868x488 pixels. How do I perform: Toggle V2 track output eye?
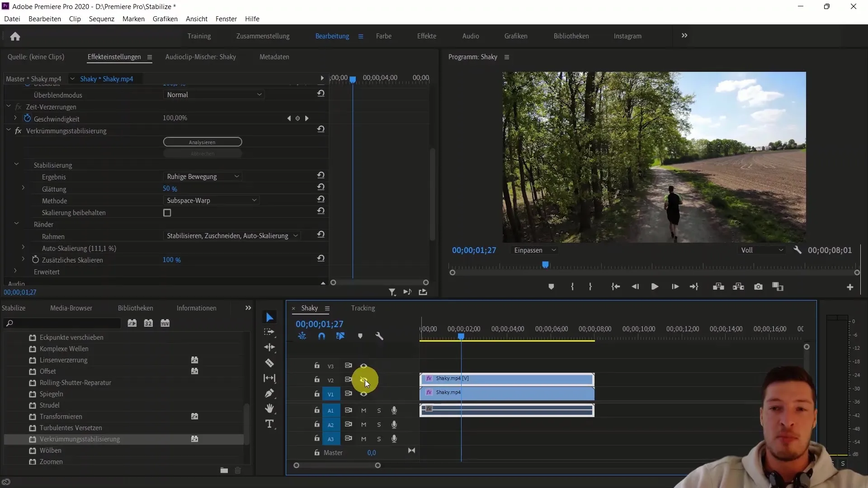[x=363, y=380]
